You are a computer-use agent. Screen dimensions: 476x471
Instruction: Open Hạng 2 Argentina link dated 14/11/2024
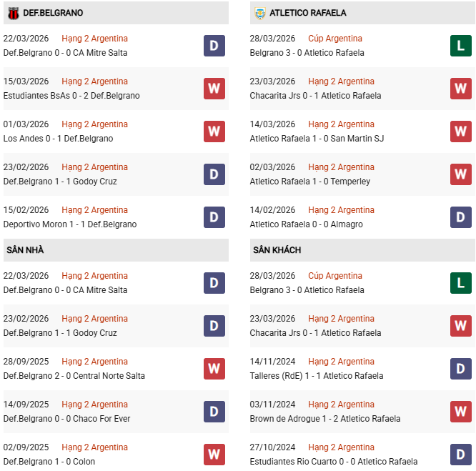click(341, 362)
